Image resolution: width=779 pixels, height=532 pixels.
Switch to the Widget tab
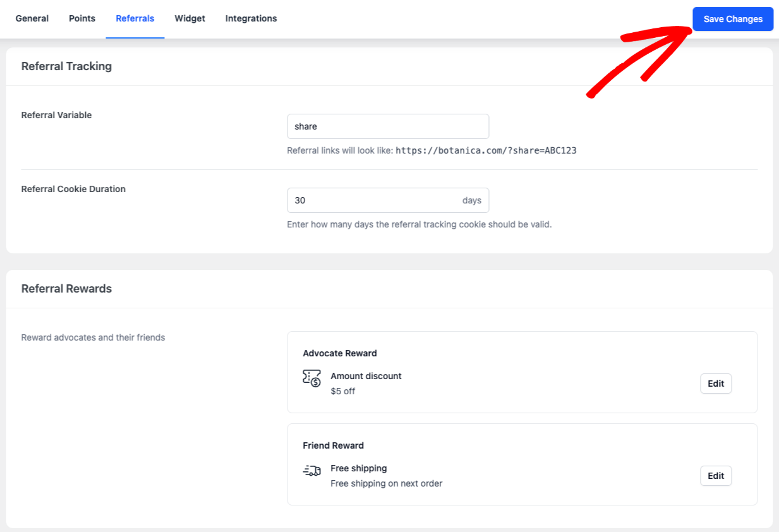(190, 18)
